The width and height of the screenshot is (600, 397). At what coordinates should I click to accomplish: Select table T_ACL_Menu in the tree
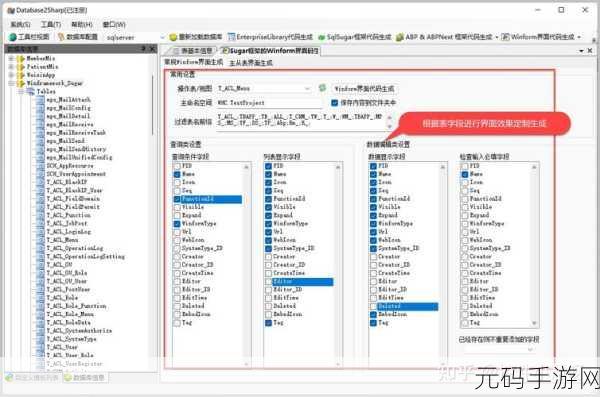(x=62, y=240)
